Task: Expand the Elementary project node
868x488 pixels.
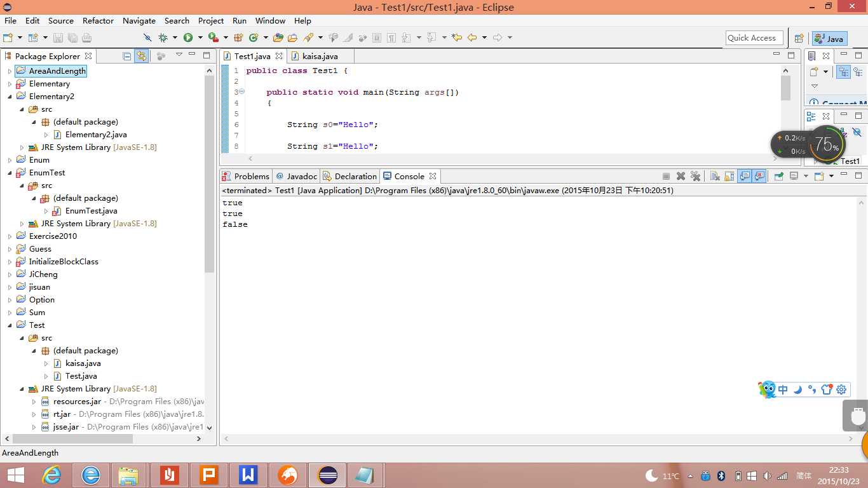Action: (10, 84)
